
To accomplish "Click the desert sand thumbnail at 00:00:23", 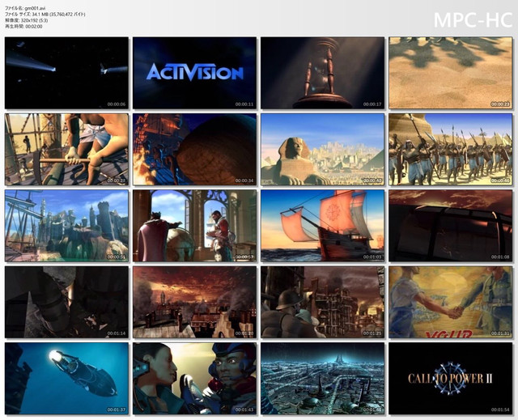I will click(x=451, y=73).
